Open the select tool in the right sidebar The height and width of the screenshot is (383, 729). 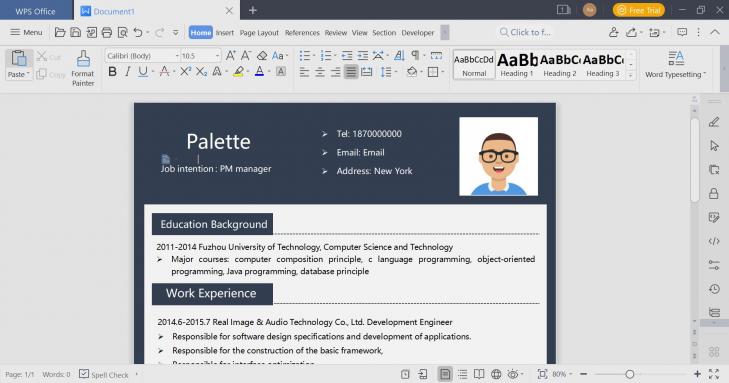point(714,145)
